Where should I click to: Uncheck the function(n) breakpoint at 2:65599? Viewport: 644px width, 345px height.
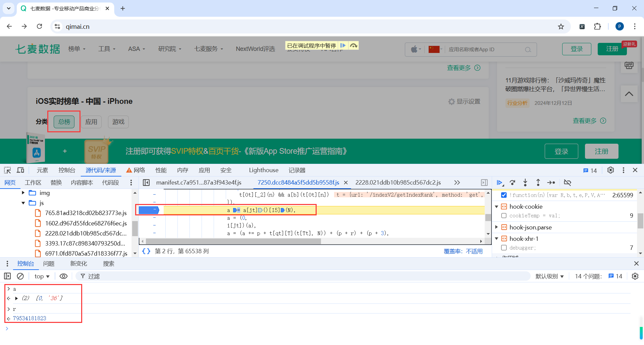[504, 195]
